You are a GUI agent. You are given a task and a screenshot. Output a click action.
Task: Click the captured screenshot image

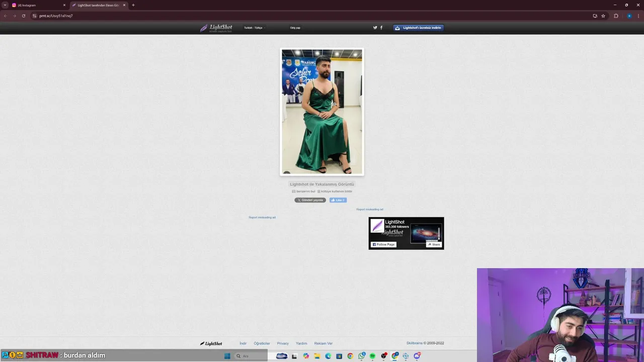pyautogui.click(x=322, y=112)
